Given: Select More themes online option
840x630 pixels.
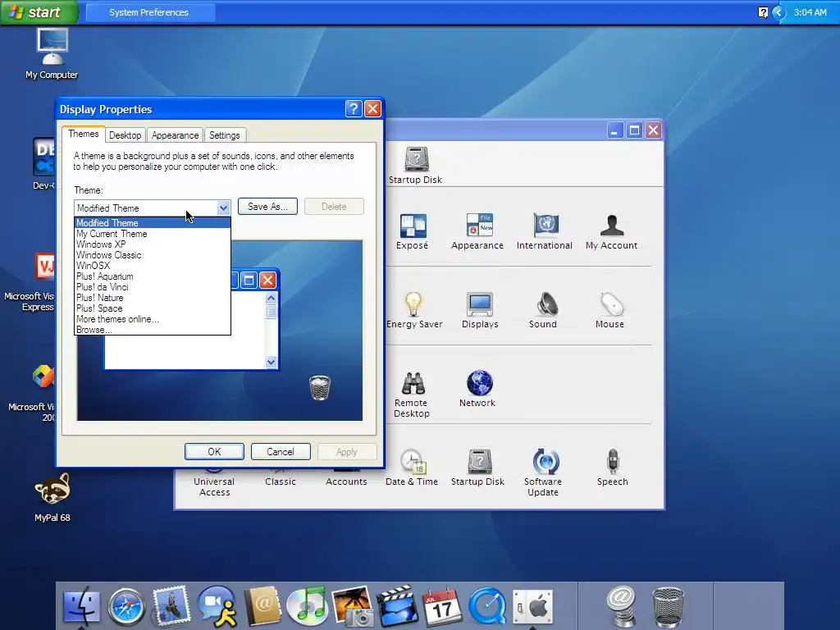Looking at the screenshot, I should click(153, 319).
